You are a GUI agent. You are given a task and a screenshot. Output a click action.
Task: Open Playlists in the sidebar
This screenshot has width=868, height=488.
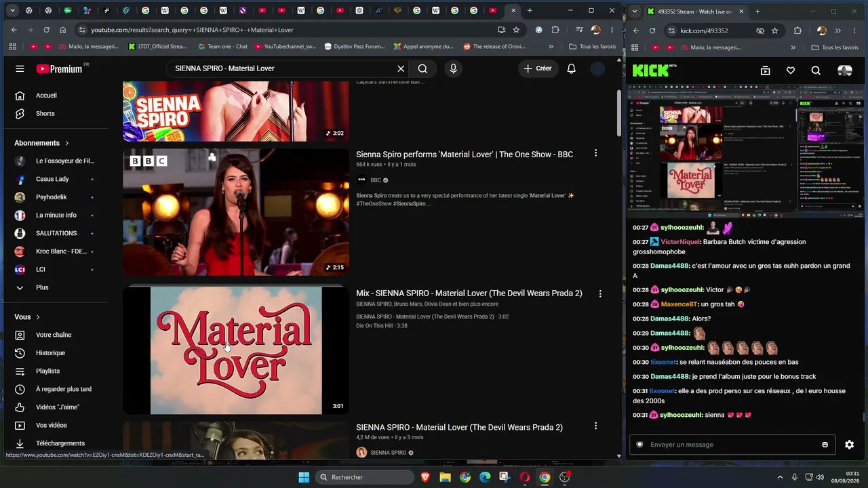click(x=54, y=371)
